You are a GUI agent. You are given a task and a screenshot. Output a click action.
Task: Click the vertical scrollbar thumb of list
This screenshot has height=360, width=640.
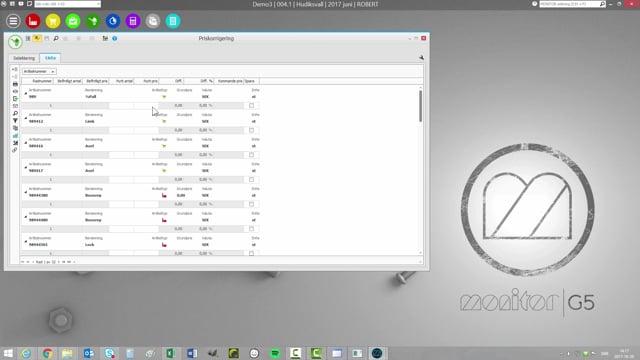click(x=420, y=106)
